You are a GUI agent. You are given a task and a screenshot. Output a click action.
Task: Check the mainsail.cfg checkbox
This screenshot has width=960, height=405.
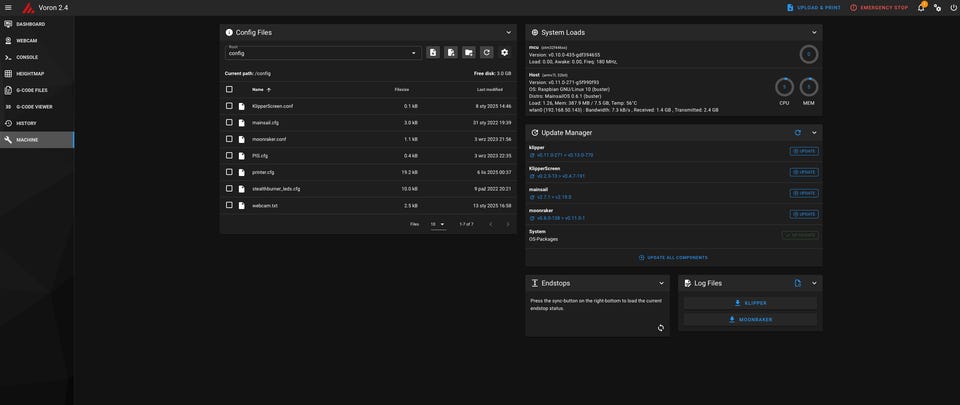click(229, 122)
